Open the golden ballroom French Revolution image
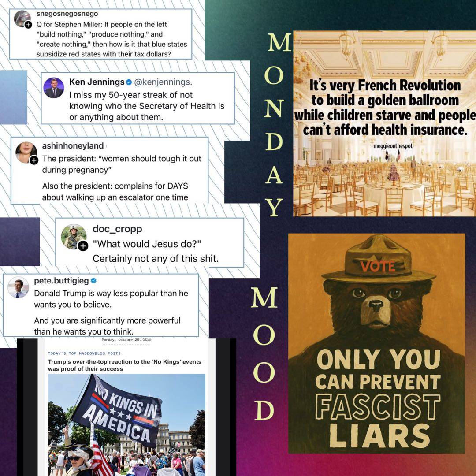 point(385,123)
